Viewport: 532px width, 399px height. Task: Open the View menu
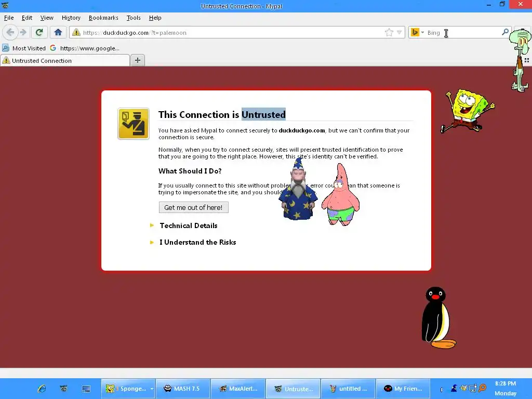tap(47, 18)
